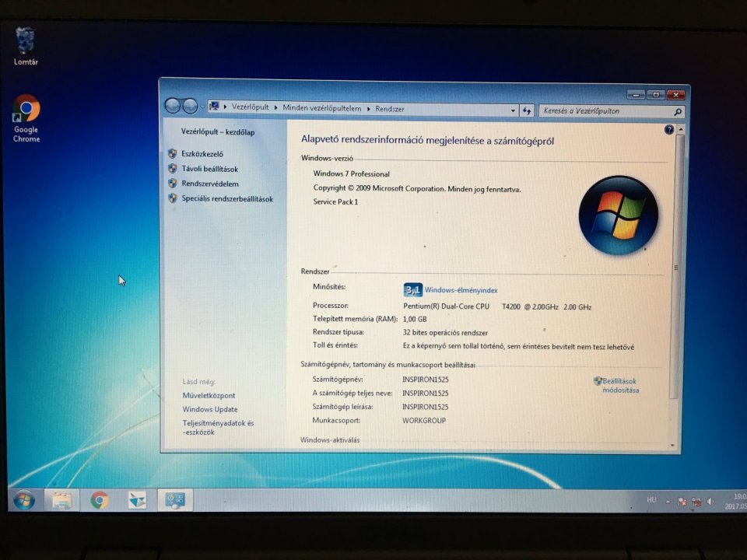Screen dimensions: 747x560
Task: Expand the address bar history dropdown
Action: pos(513,110)
